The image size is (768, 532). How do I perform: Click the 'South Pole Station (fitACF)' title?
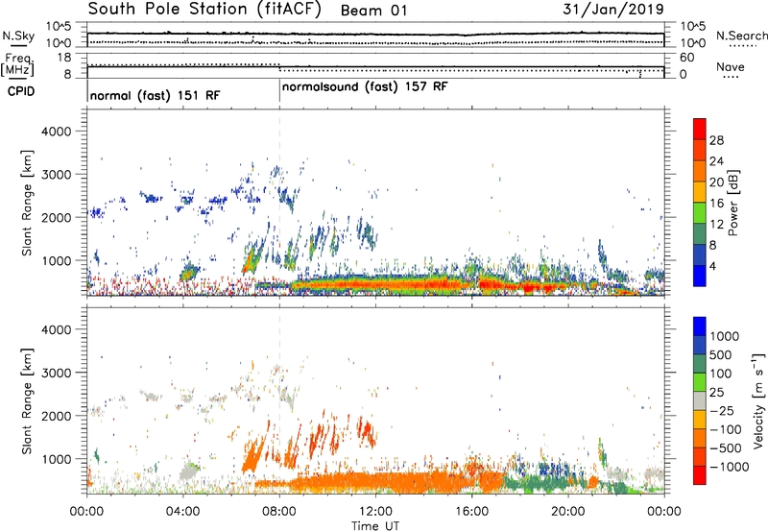coord(204,10)
